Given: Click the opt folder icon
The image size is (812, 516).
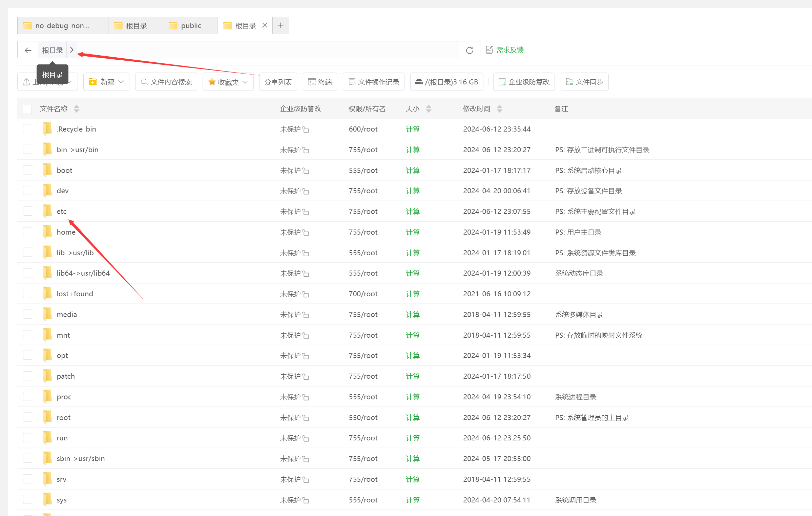Looking at the screenshot, I should click(x=47, y=355).
